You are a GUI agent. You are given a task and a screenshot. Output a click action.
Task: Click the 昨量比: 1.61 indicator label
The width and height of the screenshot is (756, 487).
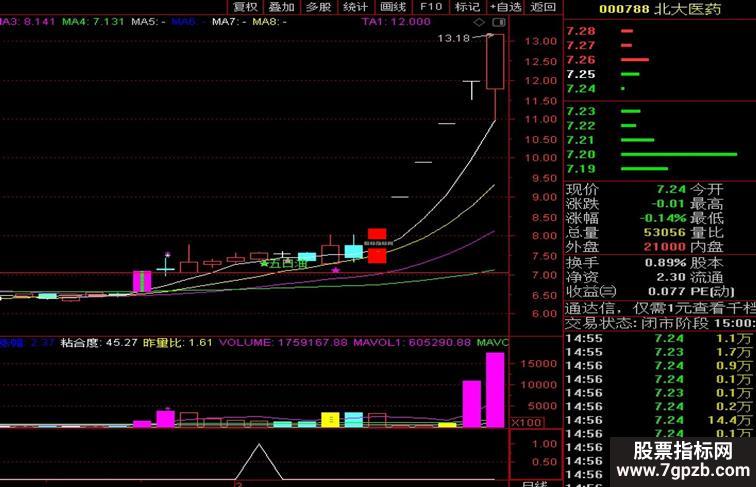click(177, 342)
